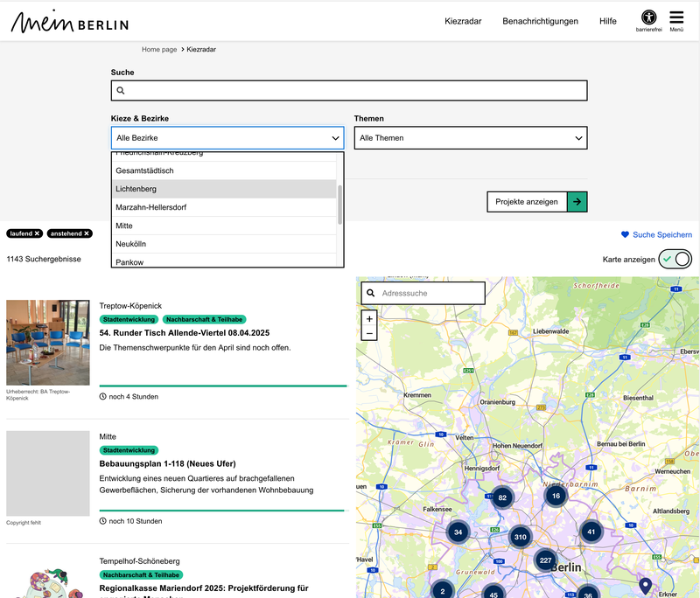Click gray placeholder image of Bebauungsplan
The height and width of the screenshot is (598, 700).
48,473
